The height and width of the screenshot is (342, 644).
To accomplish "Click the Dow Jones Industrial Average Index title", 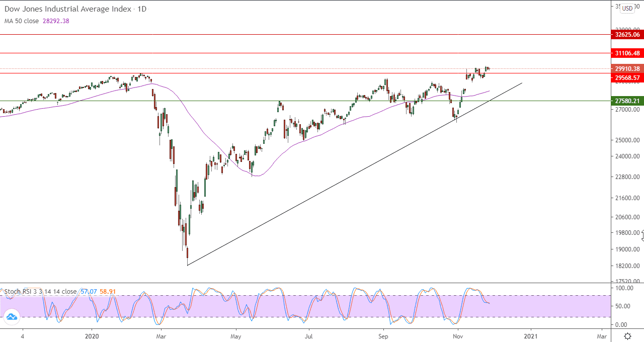I will click(x=68, y=9).
